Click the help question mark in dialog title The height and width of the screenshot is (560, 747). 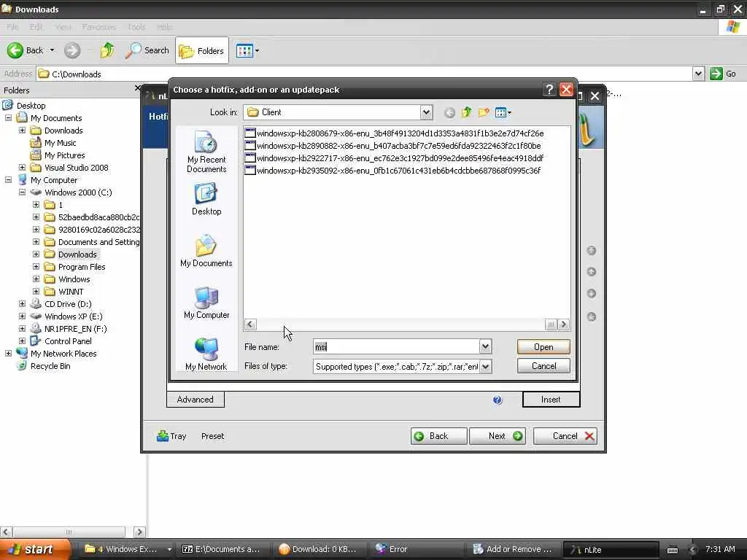(x=549, y=90)
